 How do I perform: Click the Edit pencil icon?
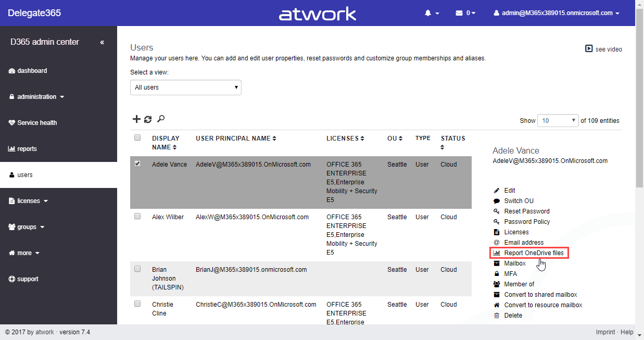[496, 191]
